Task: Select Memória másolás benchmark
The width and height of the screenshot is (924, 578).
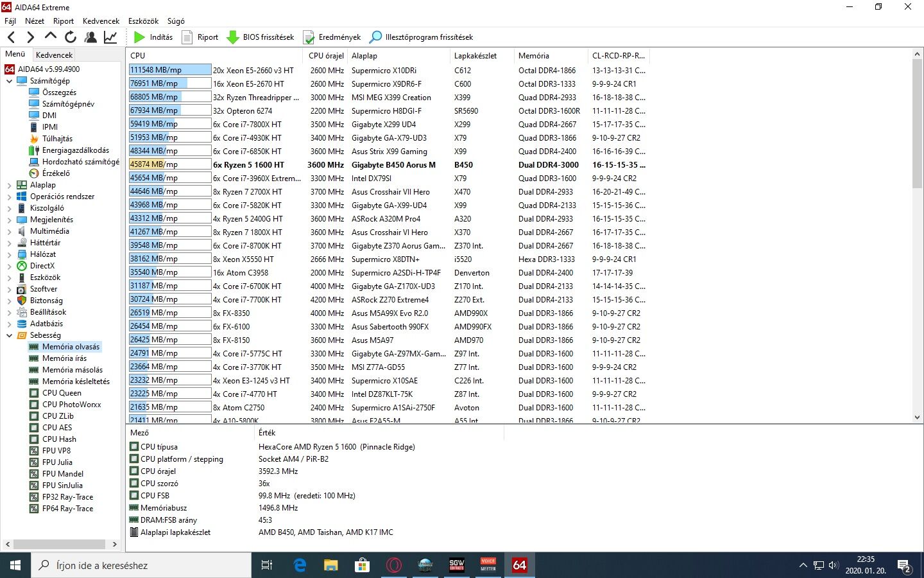Action: 73,370
